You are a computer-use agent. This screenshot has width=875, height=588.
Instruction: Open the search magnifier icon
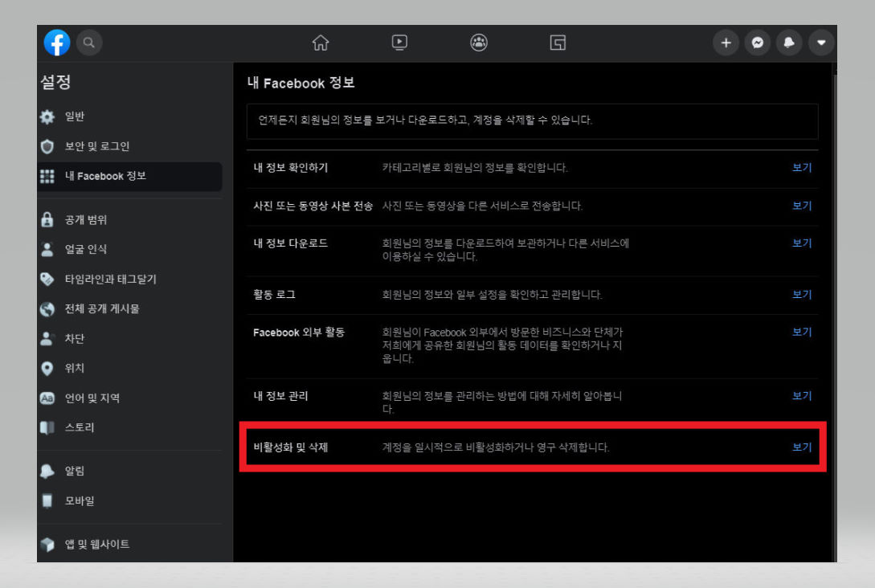88,43
